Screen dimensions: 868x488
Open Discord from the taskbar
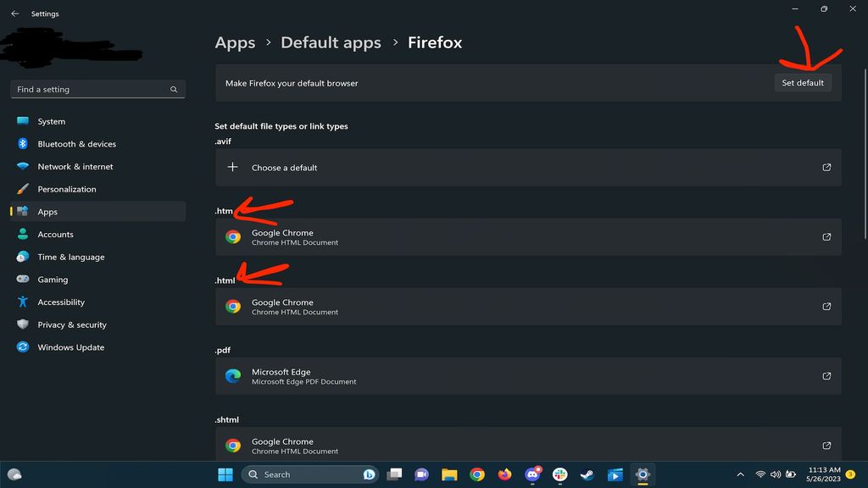(533, 474)
